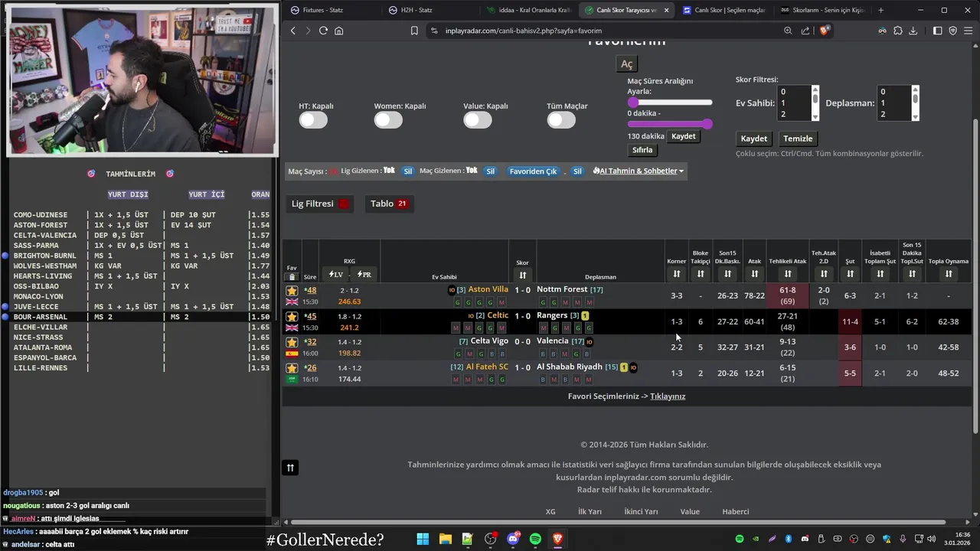Select score 2 in Deplasman listbox
This screenshot has width=980, height=551.
click(893, 114)
